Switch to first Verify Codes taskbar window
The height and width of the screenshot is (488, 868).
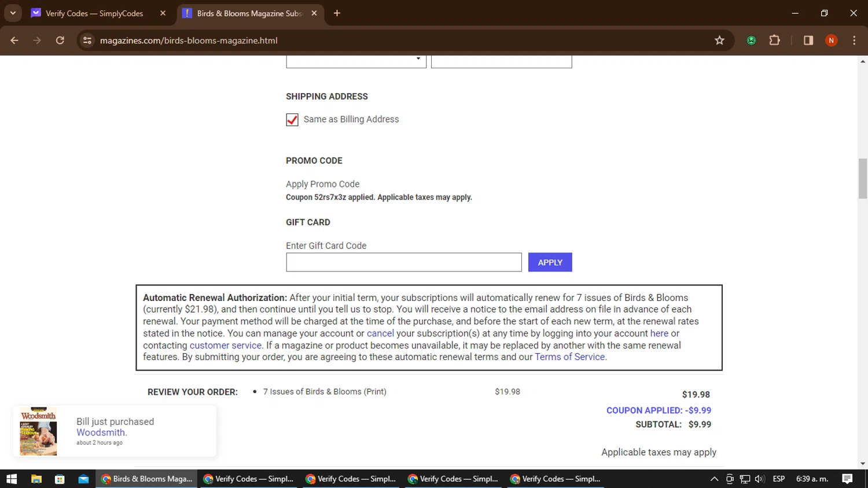[x=249, y=479]
